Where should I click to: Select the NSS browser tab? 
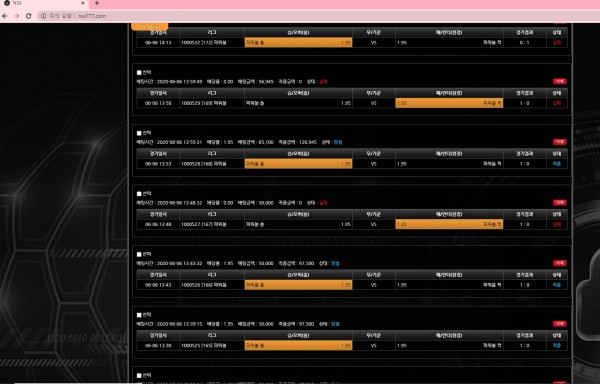point(44,3)
